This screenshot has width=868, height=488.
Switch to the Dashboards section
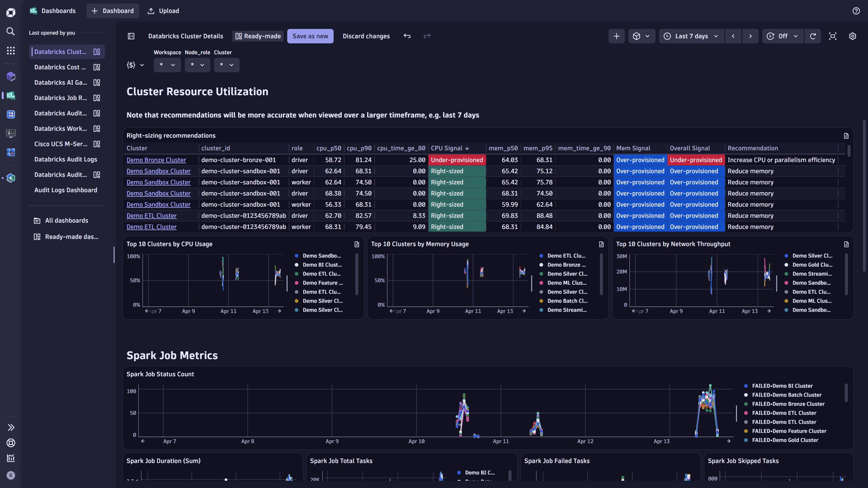(x=52, y=11)
